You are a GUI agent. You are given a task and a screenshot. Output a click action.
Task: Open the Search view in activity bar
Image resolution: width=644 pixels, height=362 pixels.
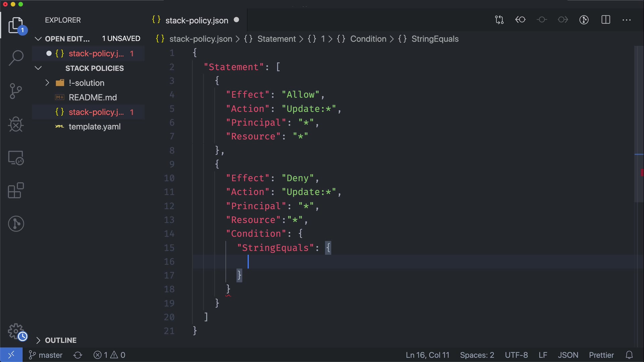coord(16,58)
